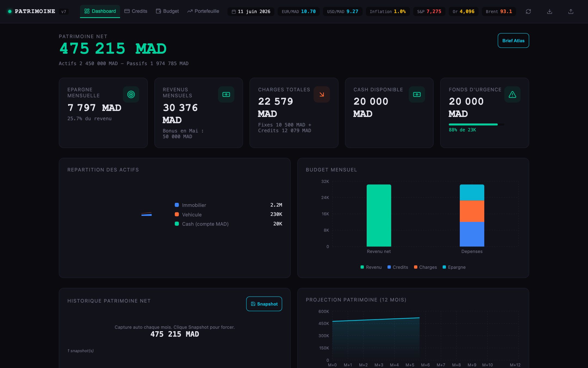The width and height of the screenshot is (588, 368).
Task: Click the 11 juin 2026 date chip
Action: coord(251,11)
